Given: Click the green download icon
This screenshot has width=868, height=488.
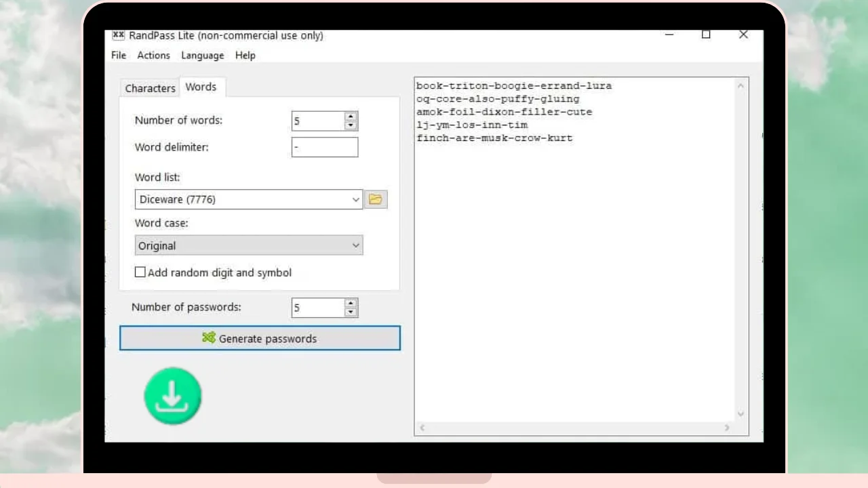Looking at the screenshot, I should tap(173, 396).
